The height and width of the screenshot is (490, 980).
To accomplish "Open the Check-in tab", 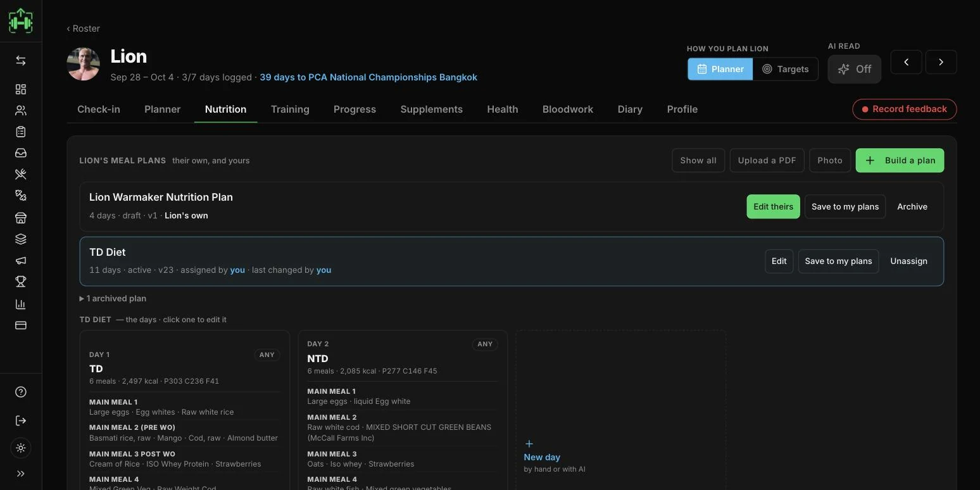I will [99, 109].
